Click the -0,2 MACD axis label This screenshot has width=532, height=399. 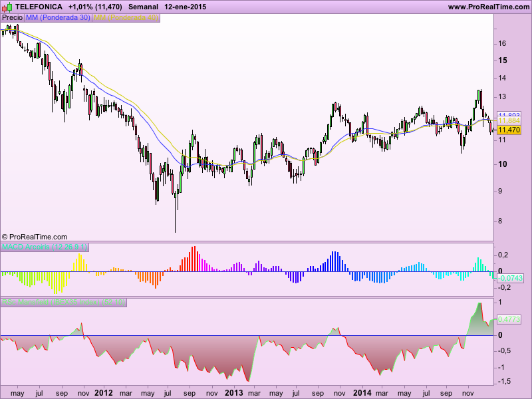pyautogui.click(x=504, y=287)
